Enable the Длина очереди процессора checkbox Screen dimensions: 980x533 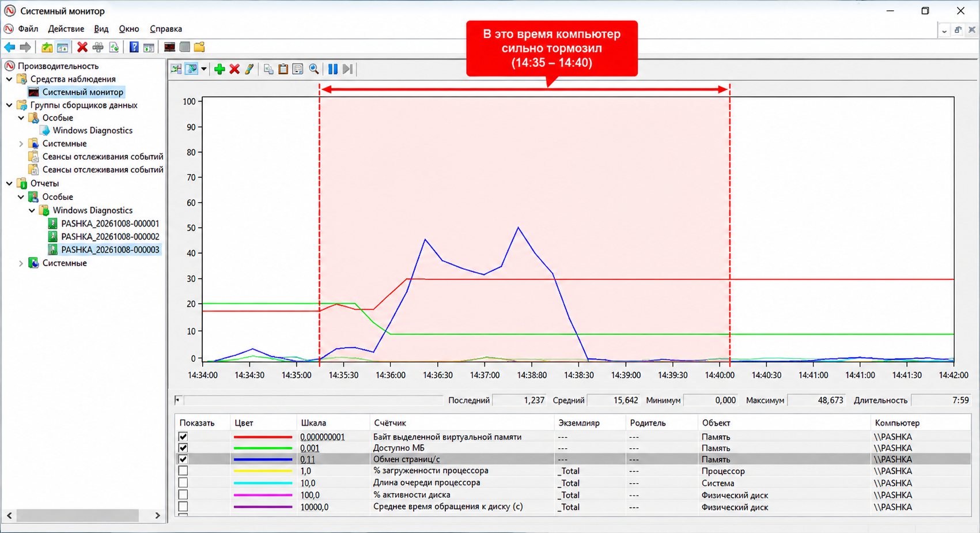pos(183,483)
